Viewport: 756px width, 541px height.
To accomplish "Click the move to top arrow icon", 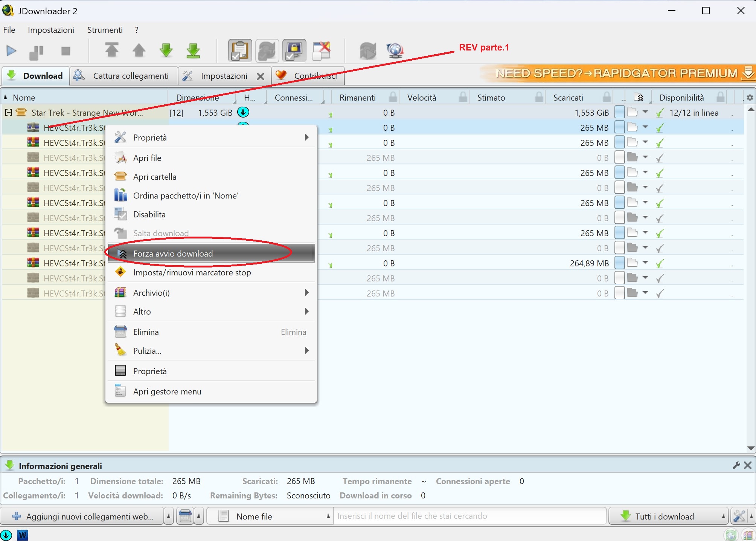I will click(111, 50).
